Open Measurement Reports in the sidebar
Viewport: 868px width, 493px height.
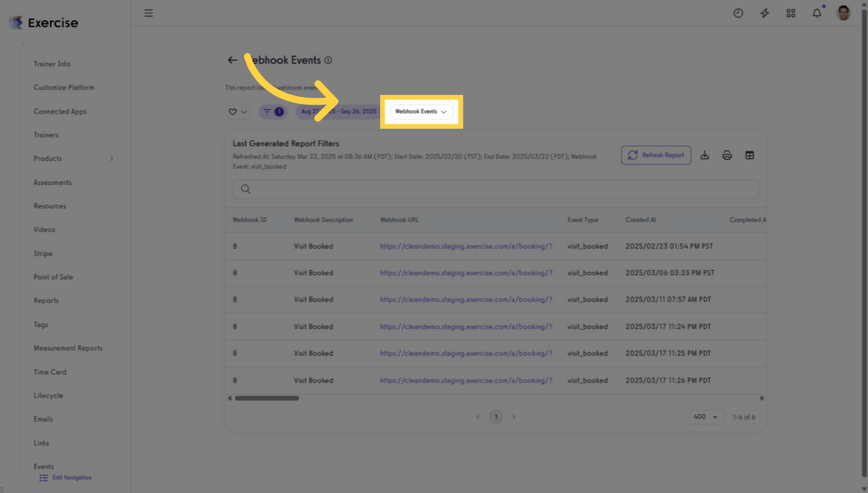click(x=67, y=348)
